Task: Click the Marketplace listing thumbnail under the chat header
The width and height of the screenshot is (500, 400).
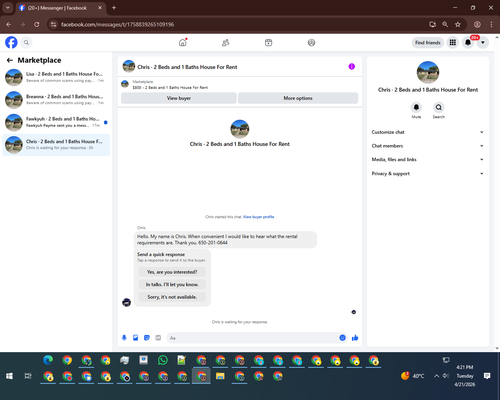Action: click(125, 84)
